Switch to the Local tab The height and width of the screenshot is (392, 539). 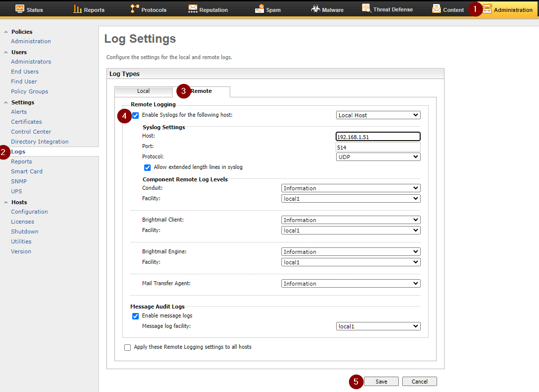coord(143,91)
